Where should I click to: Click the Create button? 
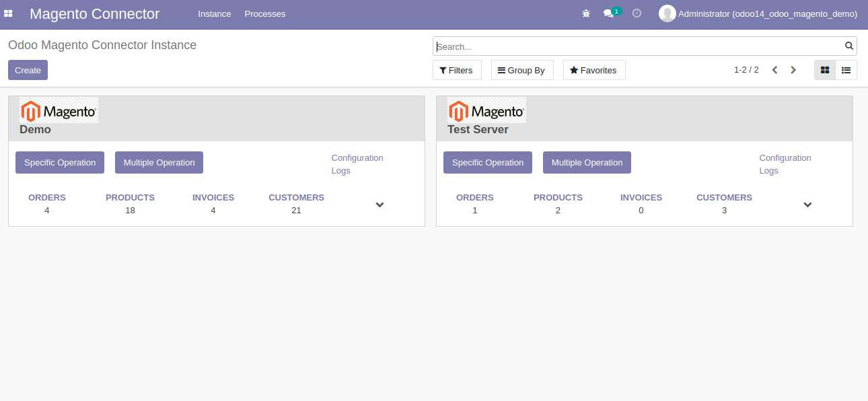click(x=28, y=69)
